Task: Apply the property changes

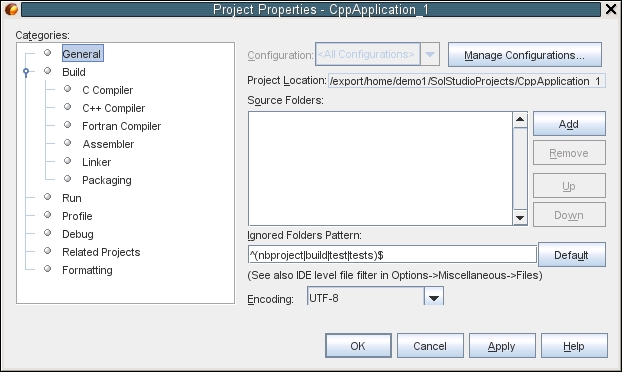Action: [502, 346]
